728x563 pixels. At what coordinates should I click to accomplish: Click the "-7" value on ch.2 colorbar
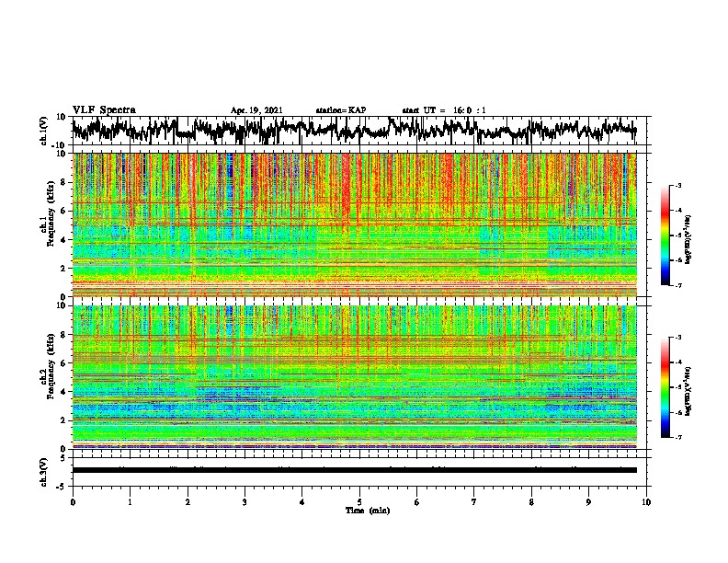pyautogui.click(x=678, y=437)
